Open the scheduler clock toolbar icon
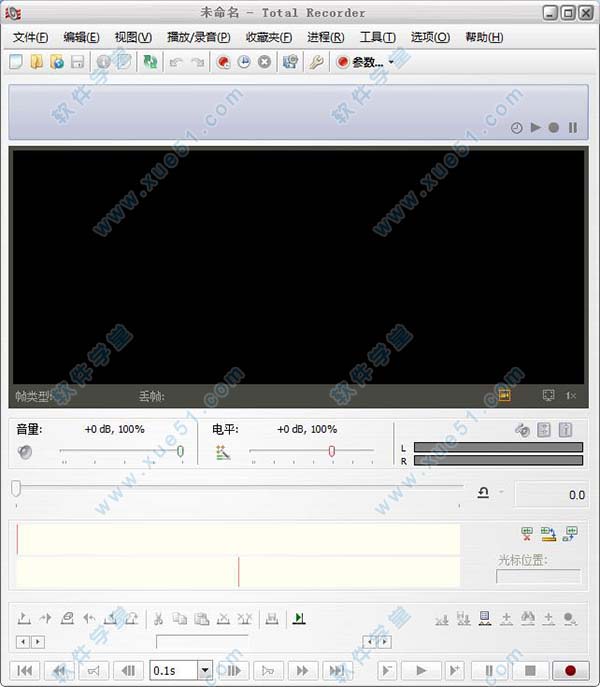This screenshot has height=687, width=600. [x=244, y=62]
